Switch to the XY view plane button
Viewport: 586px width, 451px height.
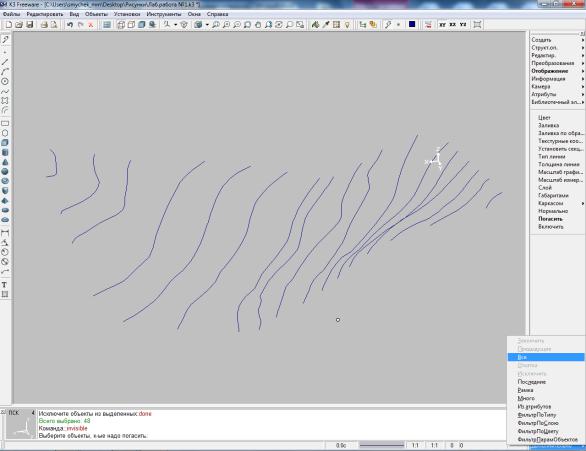pos(442,25)
